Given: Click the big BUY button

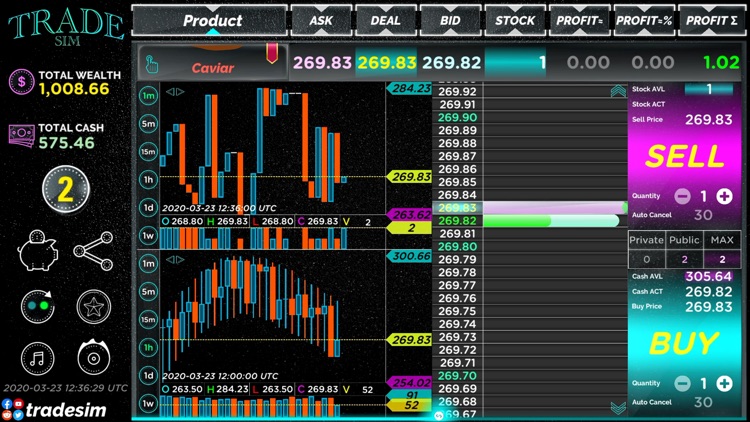Looking at the screenshot, I should pyautogui.click(x=684, y=344).
